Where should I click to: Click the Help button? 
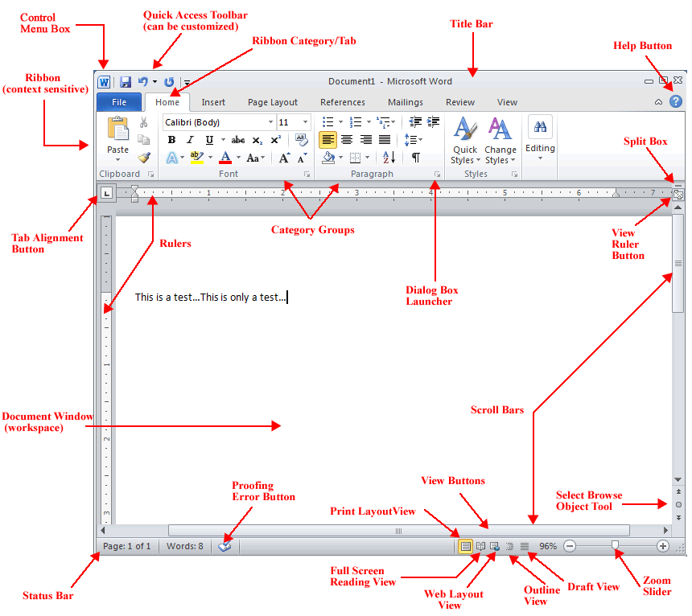click(675, 101)
